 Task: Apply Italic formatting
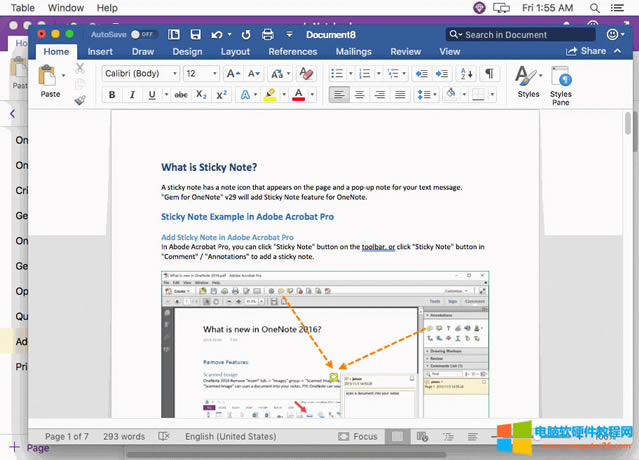tap(132, 95)
